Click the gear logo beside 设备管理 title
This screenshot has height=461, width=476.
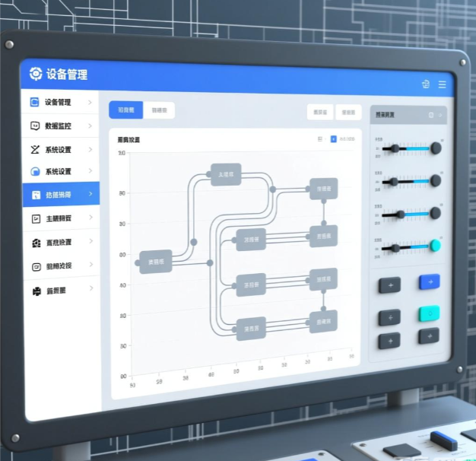[36, 74]
